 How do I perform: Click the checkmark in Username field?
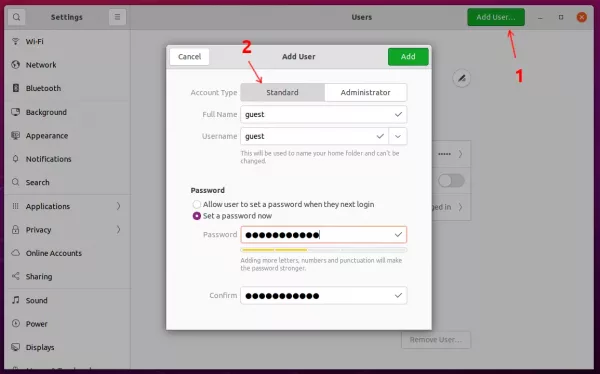tap(380, 136)
